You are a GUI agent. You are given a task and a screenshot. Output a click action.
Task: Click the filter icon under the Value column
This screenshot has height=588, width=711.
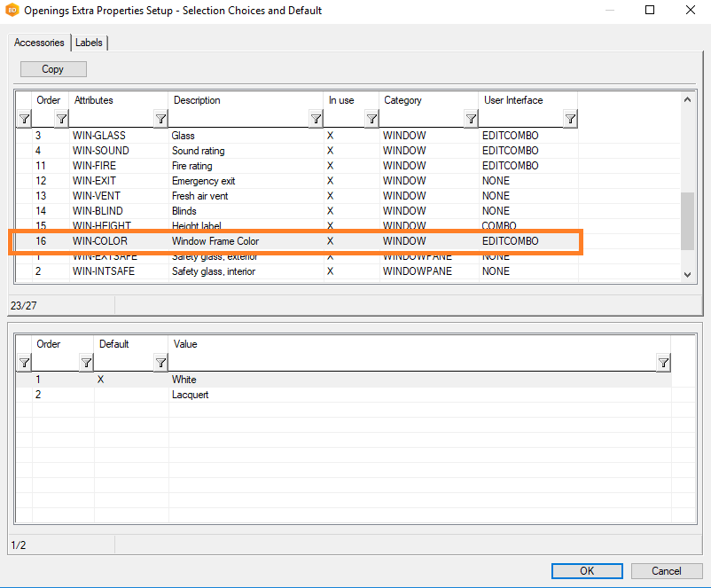(x=663, y=362)
